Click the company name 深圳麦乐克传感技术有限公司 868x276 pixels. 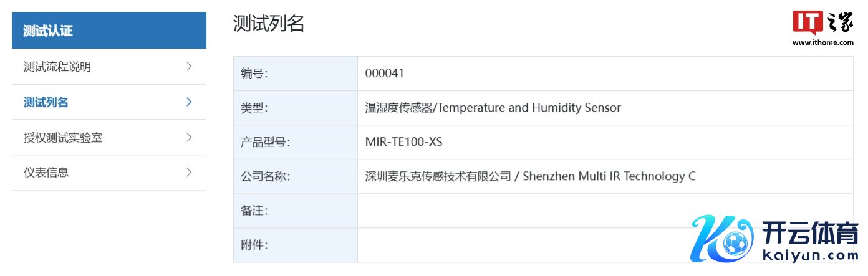438,176
